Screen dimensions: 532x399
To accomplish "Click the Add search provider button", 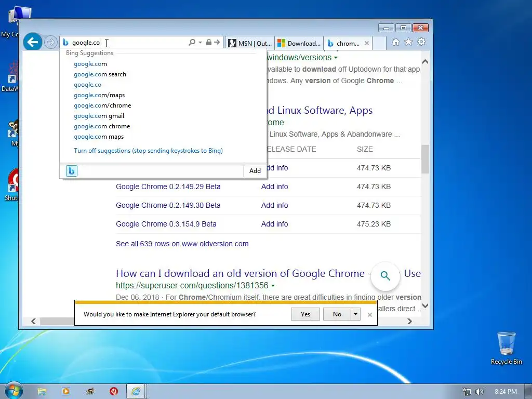I will pyautogui.click(x=255, y=170).
